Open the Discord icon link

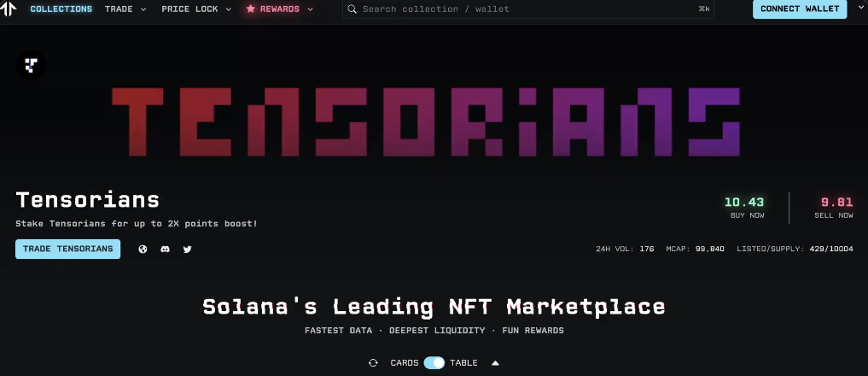pyautogui.click(x=165, y=249)
